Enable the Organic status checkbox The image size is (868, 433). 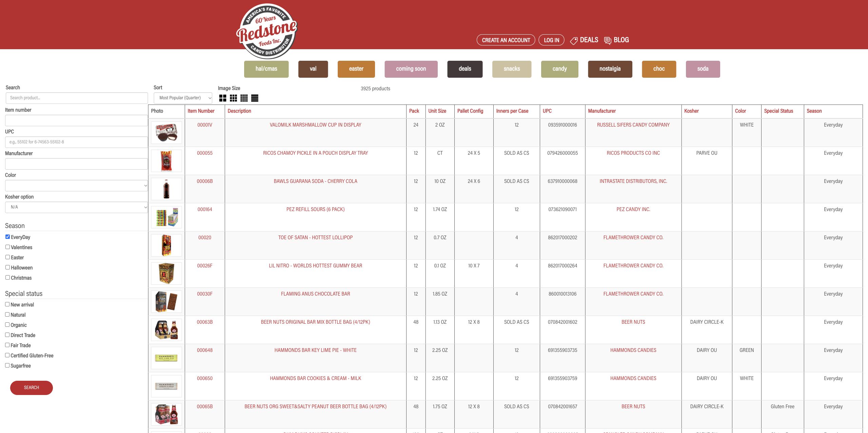click(x=7, y=325)
